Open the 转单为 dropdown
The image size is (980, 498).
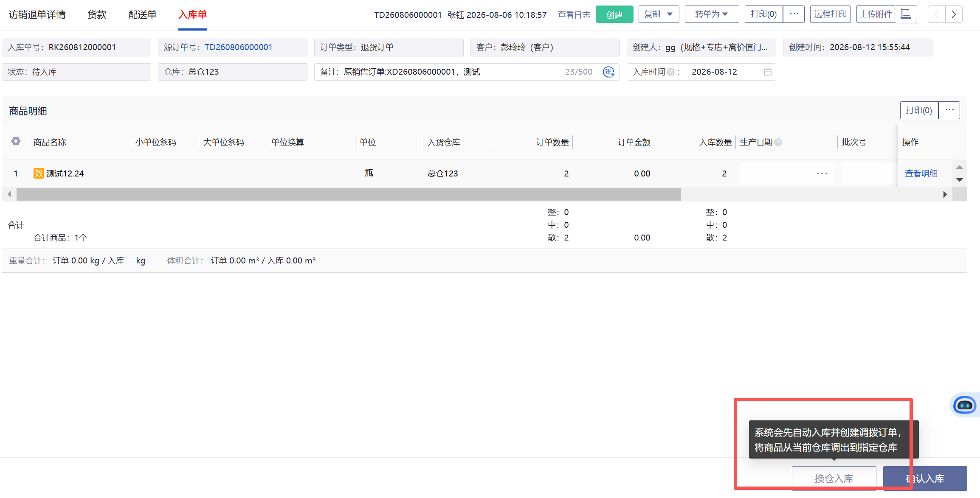(x=712, y=14)
